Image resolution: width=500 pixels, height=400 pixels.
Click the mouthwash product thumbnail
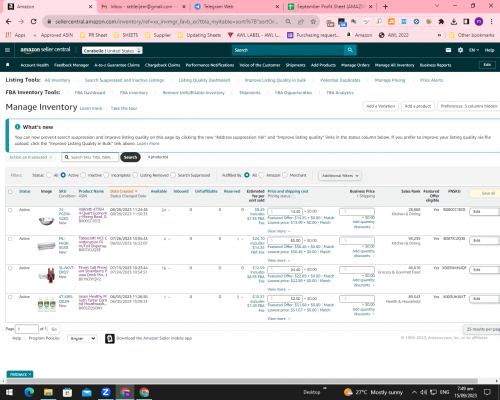click(x=46, y=304)
